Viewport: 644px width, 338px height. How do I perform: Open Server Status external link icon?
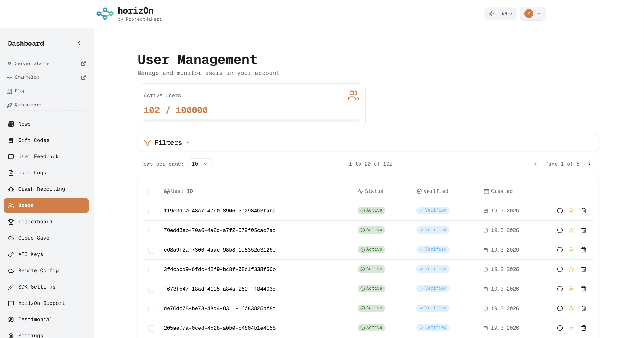(x=83, y=64)
